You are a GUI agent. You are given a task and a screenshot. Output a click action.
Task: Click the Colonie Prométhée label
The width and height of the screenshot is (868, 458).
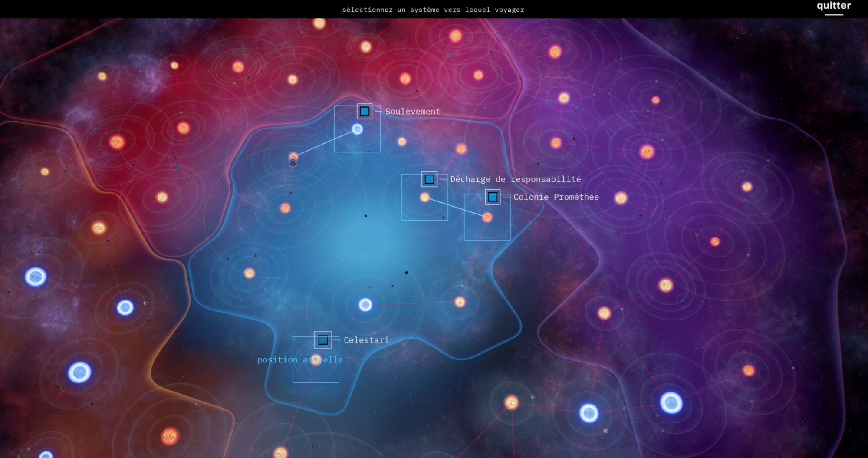click(x=556, y=197)
